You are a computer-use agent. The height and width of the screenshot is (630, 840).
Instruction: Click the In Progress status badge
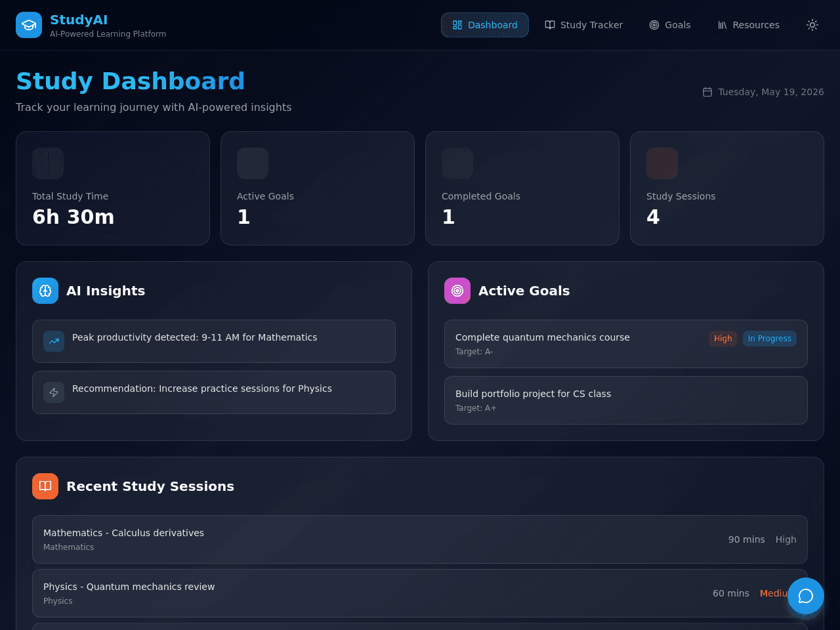770,339
